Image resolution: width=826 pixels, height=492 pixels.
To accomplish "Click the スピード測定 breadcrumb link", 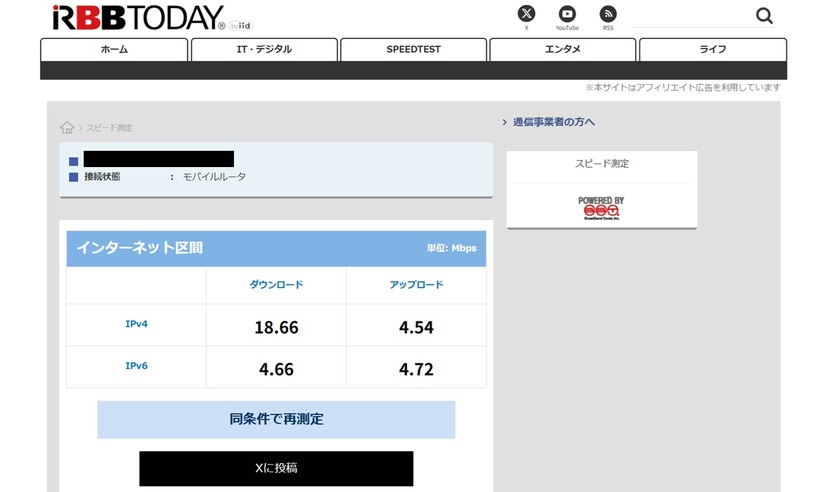I will tap(109, 128).
